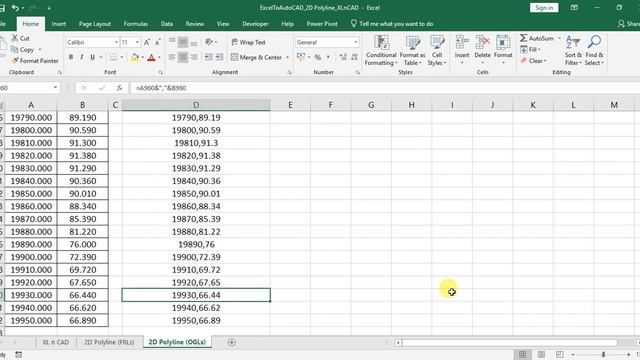Open the General number format dropdown
Viewport: 640px width, 360px height.
(356, 42)
